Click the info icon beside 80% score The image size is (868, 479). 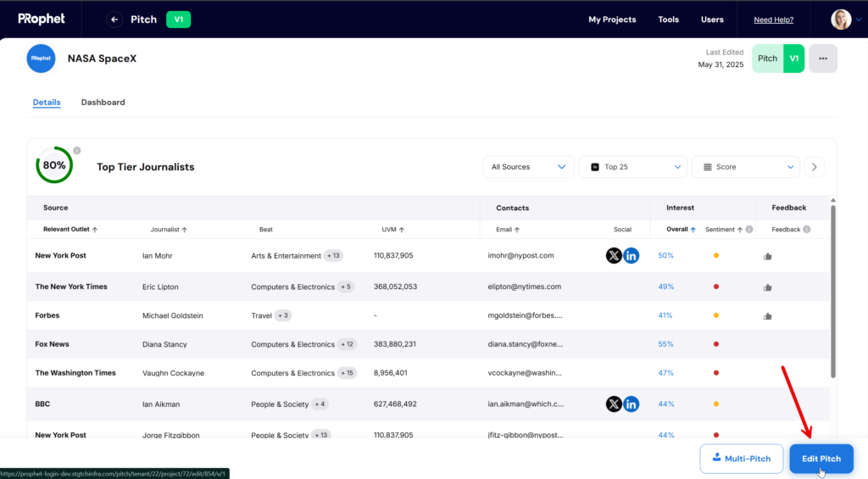coord(77,151)
